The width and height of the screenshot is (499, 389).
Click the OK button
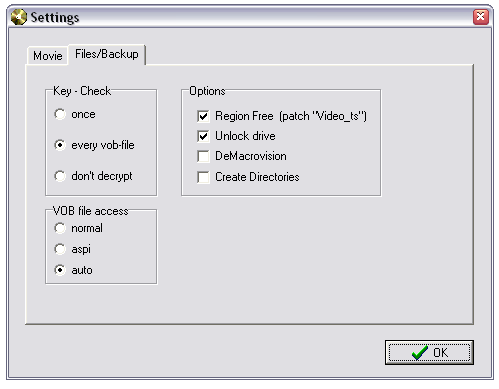tap(429, 353)
